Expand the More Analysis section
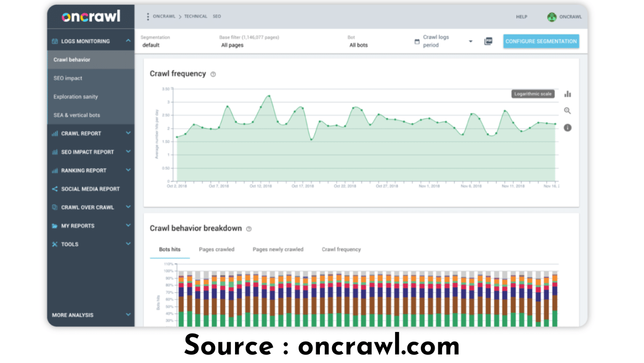The width and height of the screenshot is (644, 363). [x=128, y=315]
